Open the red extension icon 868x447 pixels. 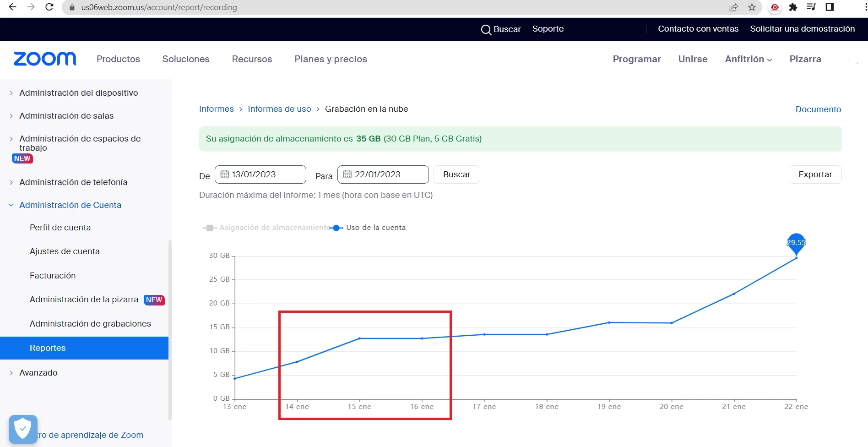point(775,7)
